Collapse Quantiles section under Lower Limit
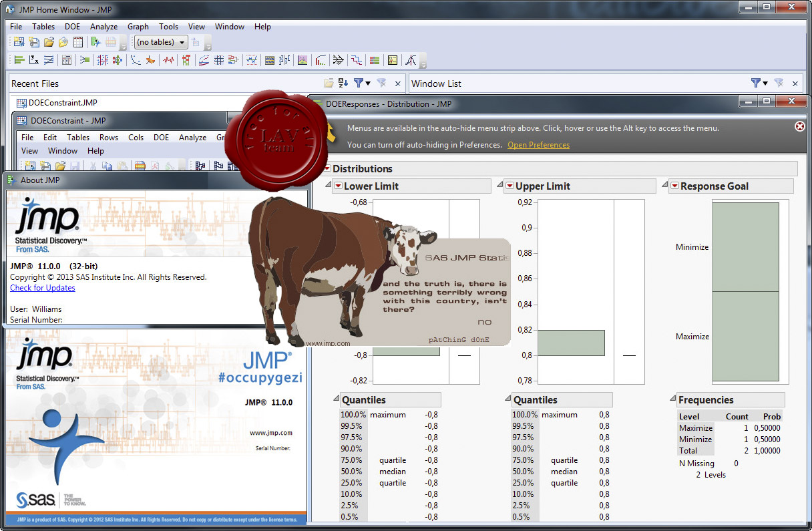Image resolution: width=812 pixels, height=531 pixels. [335, 399]
